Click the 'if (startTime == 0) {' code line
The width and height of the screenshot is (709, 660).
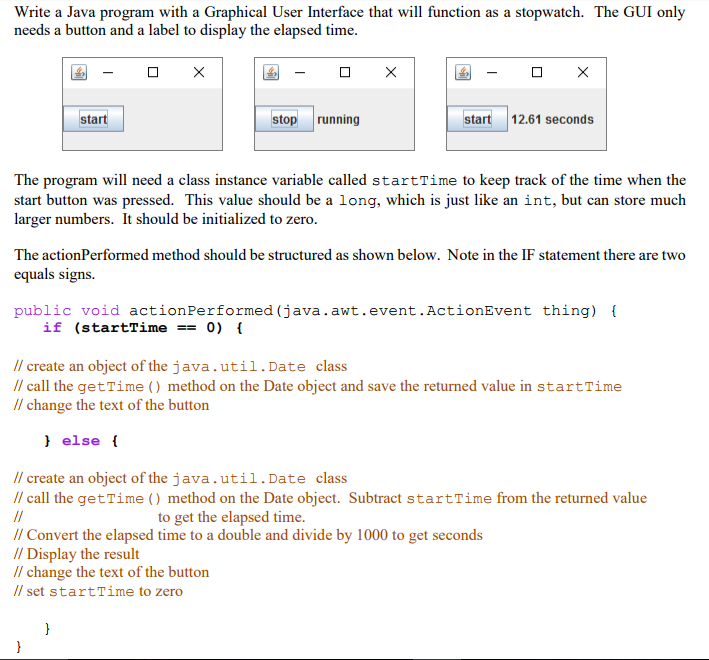coord(143,327)
